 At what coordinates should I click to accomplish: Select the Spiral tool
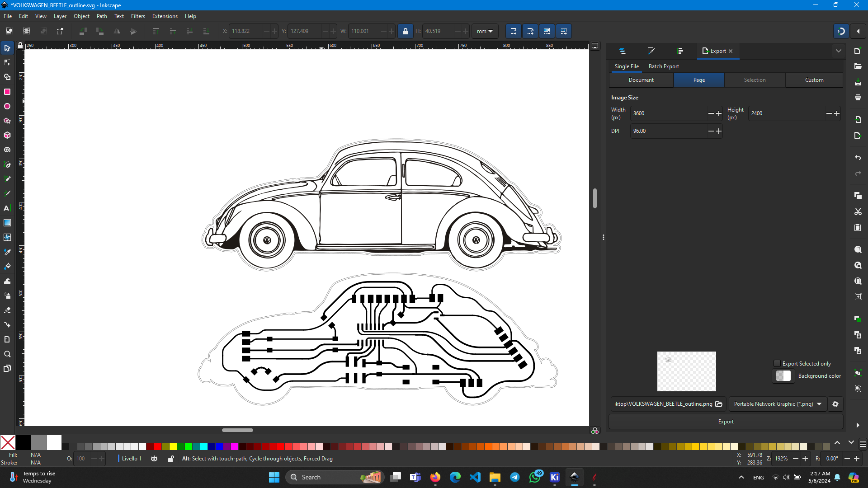[7, 150]
